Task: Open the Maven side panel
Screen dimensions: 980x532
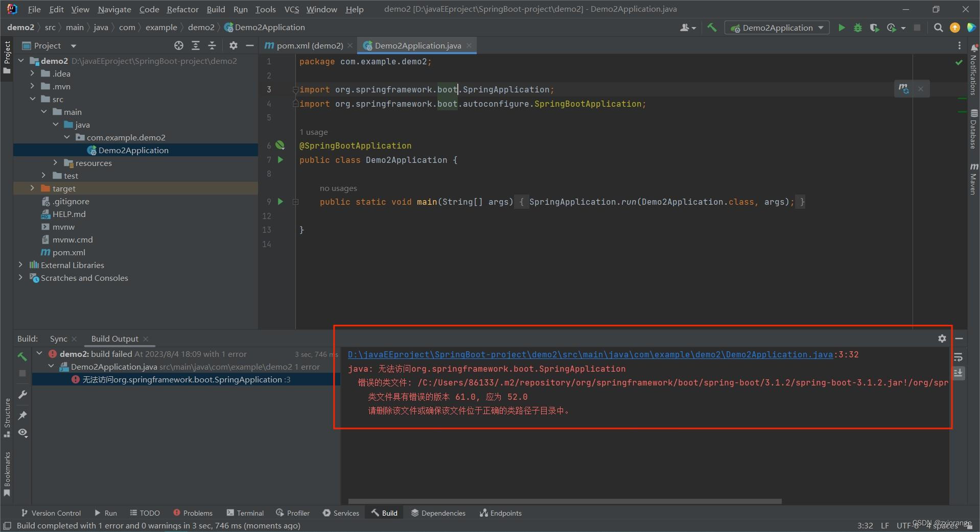Action: point(973,179)
